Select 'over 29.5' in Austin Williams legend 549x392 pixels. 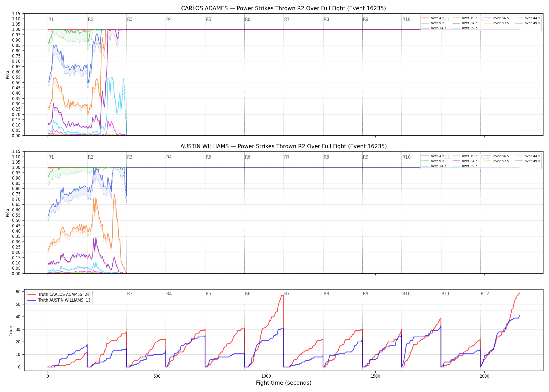(465, 166)
